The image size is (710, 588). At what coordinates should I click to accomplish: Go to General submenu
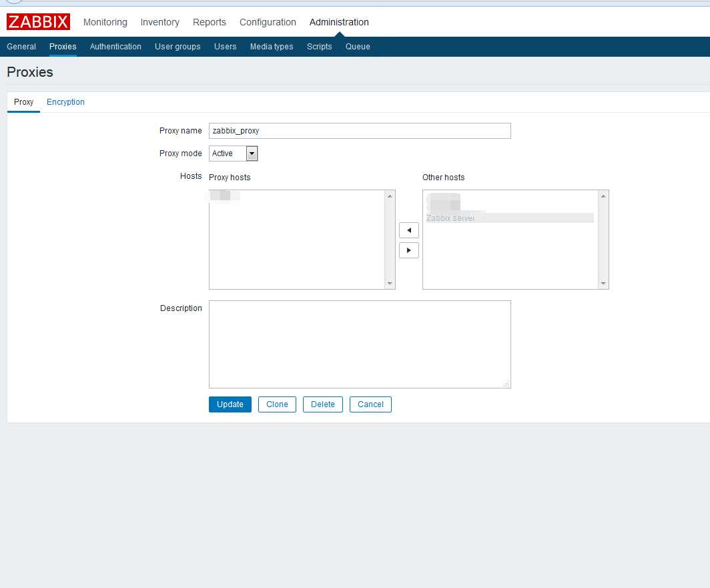21,47
